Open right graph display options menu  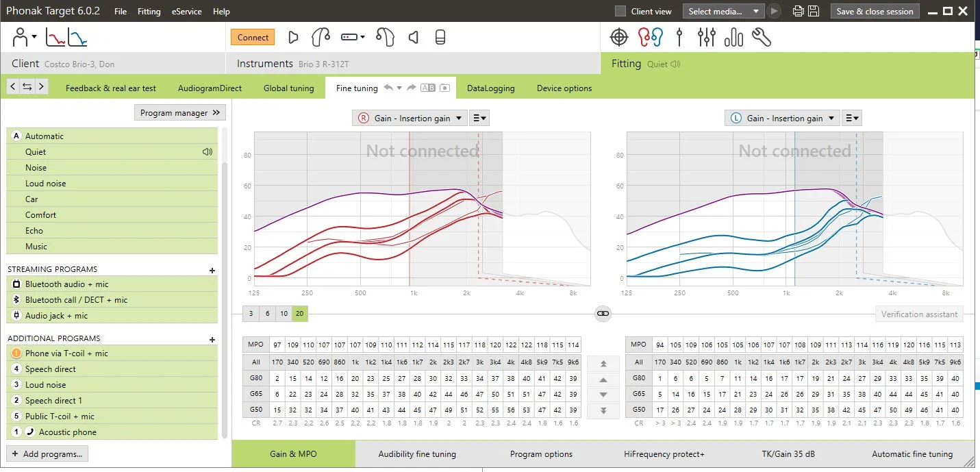pos(479,118)
